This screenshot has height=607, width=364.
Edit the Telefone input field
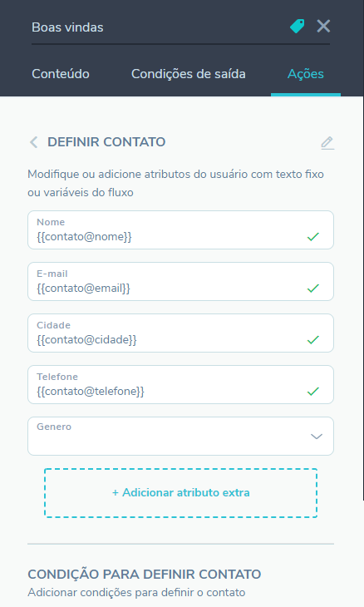click(180, 384)
